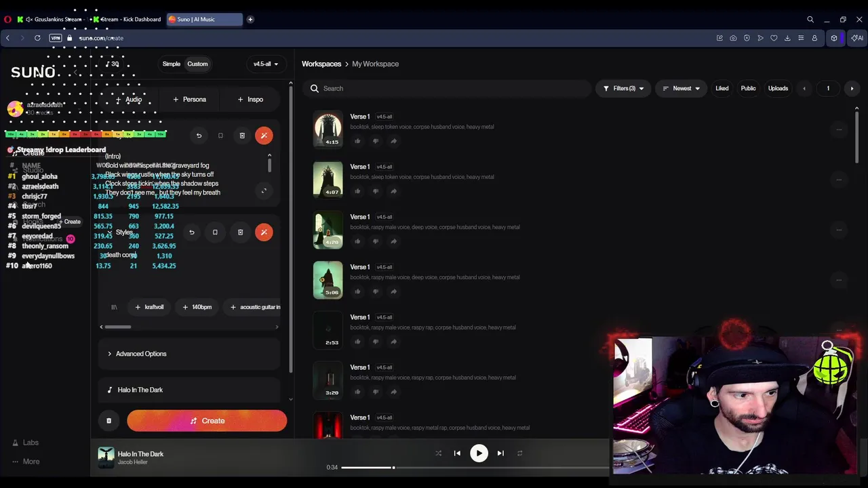Image resolution: width=868 pixels, height=488 pixels.
Task: Select the Suno | AI Music tab
Action: tap(204, 20)
